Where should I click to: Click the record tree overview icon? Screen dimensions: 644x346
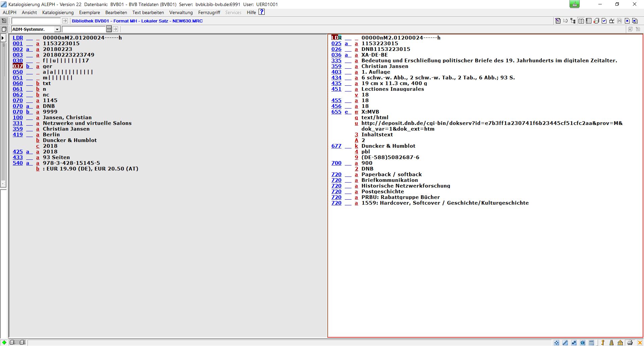point(573,21)
